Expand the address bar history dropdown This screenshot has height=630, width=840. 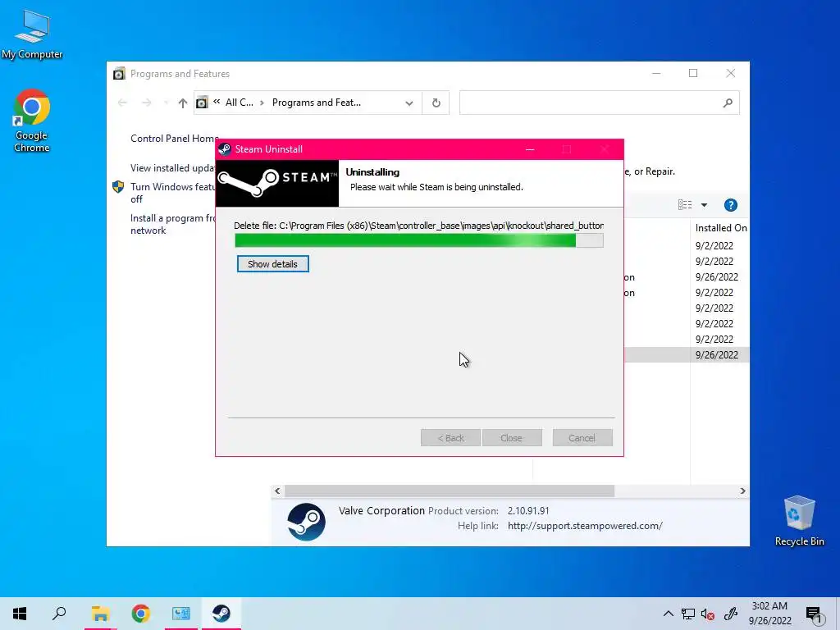[409, 103]
